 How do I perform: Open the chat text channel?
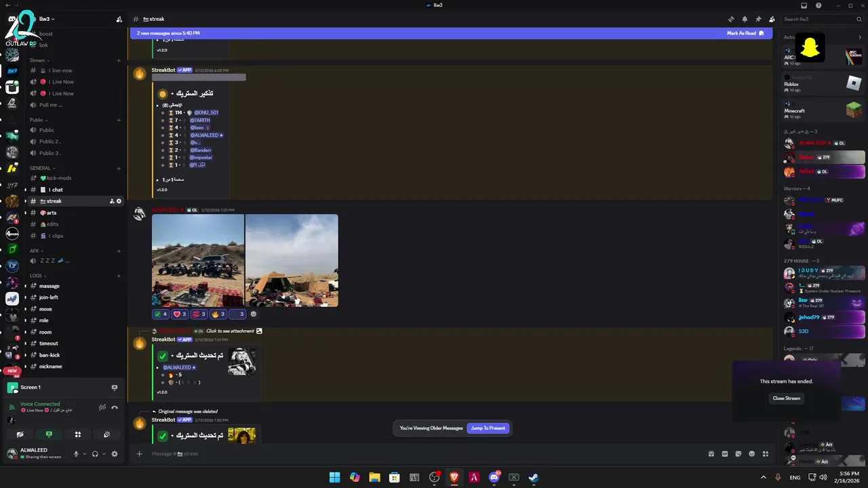tap(75, 190)
